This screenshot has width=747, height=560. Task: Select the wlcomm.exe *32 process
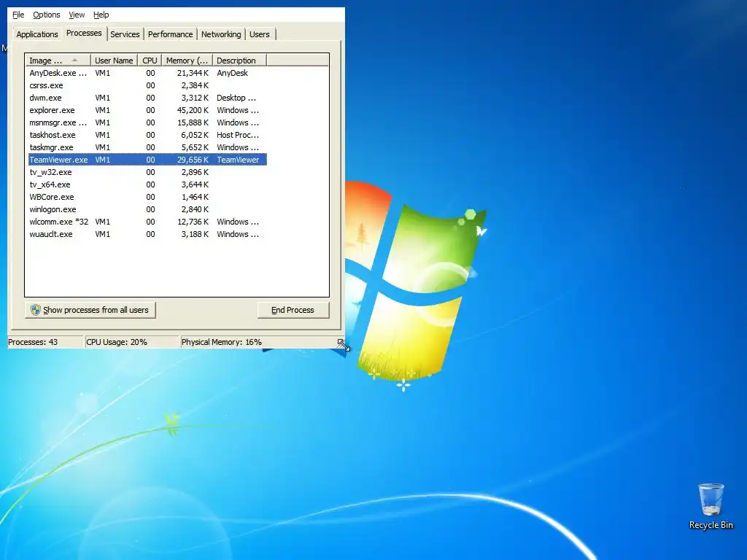tap(147, 222)
